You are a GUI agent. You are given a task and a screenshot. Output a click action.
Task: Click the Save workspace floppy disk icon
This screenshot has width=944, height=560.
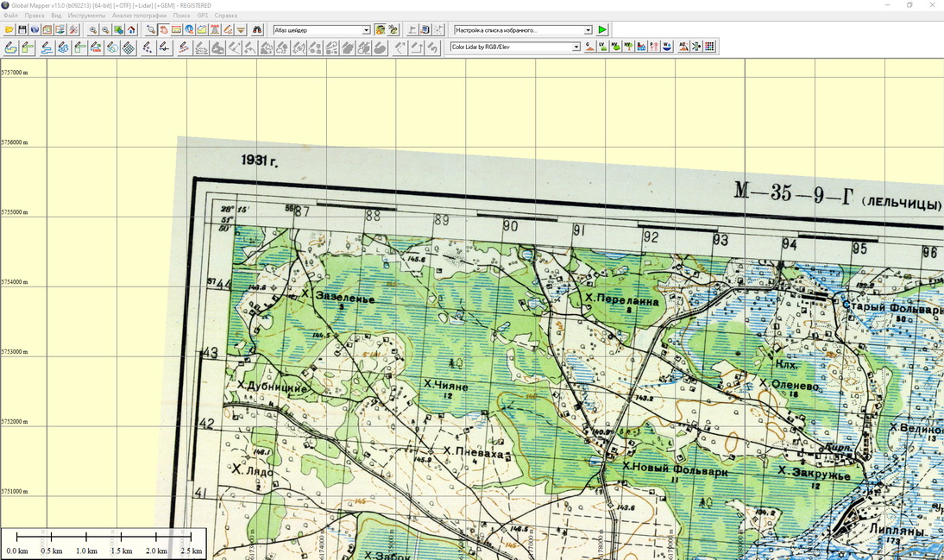point(22,29)
